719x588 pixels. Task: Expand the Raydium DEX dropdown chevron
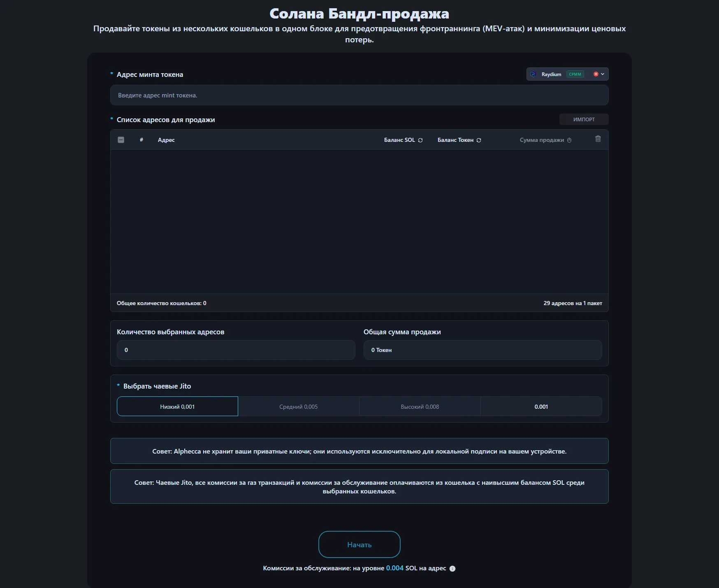pos(603,74)
